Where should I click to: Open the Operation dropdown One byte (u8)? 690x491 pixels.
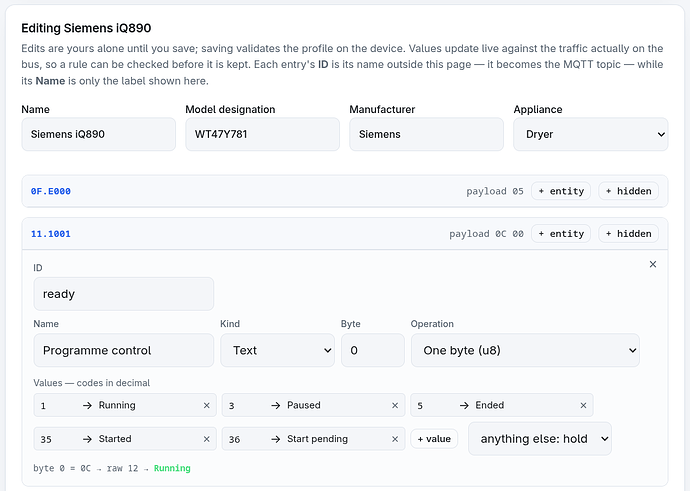525,350
